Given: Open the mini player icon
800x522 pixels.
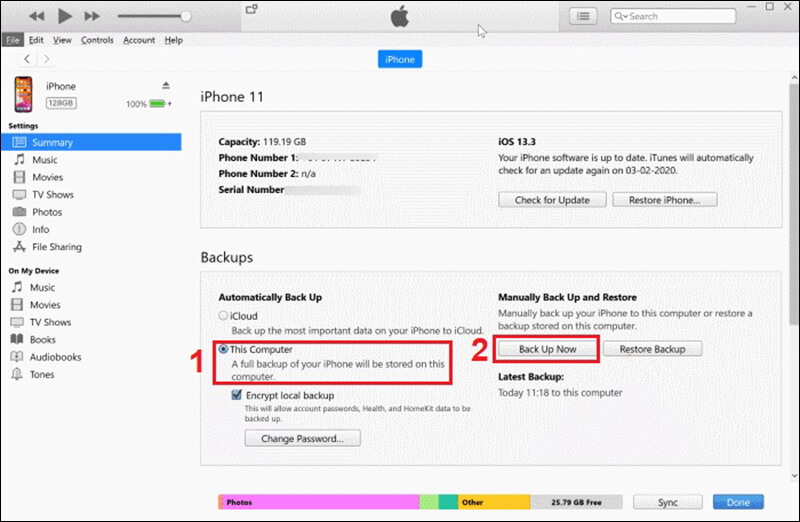Looking at the screenshot, I should tap(252, 9).
